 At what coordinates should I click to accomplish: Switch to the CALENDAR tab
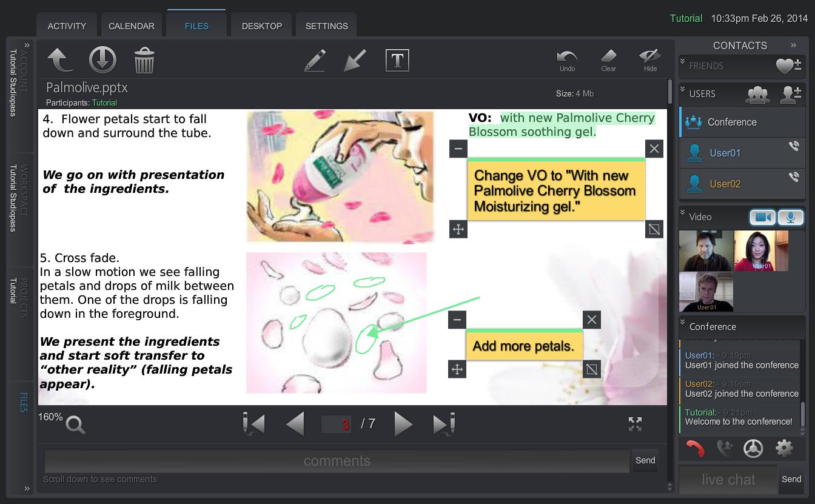[132, 26]
